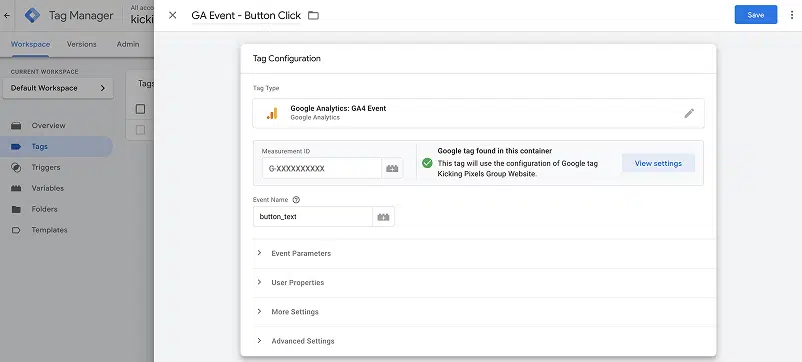Click the Variables brick icon in sidebar
The image size is (802, 362).
(16, 188)
